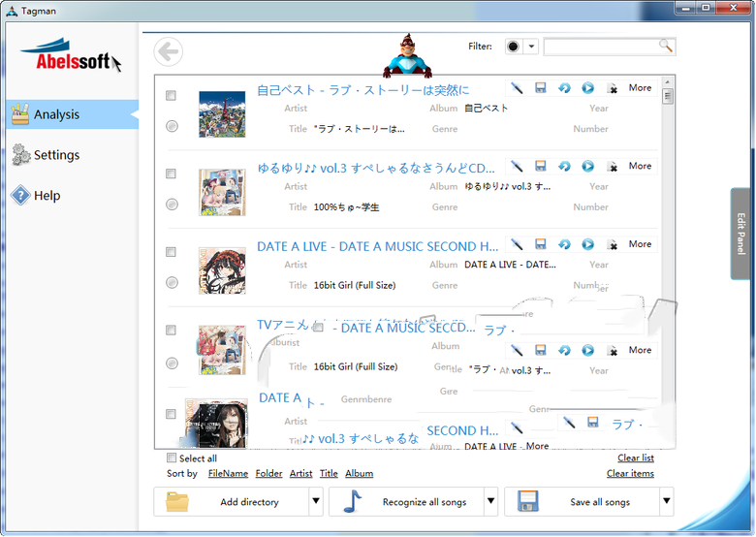Save the DATE A LIVE song
Image resolution: width=756 pixels, height=537 pixels.
coord(541,244)
